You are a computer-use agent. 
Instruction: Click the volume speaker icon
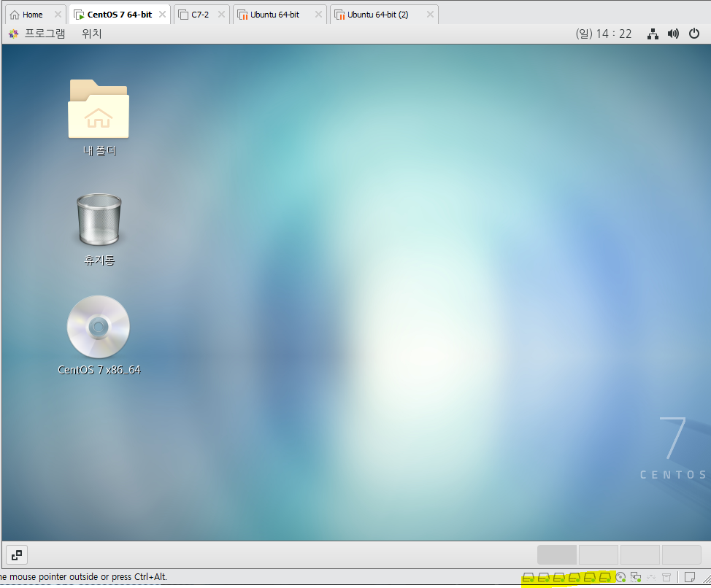click(x=673, y=34)
